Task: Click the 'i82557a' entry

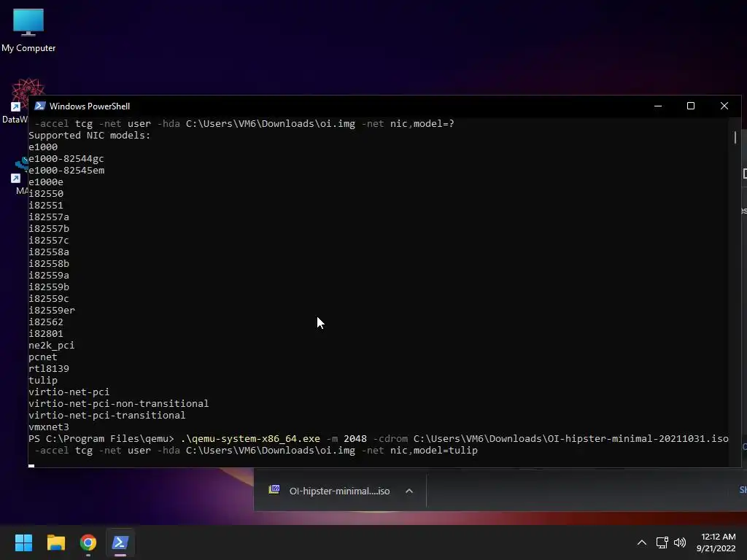Action: (x=49, y=217)
